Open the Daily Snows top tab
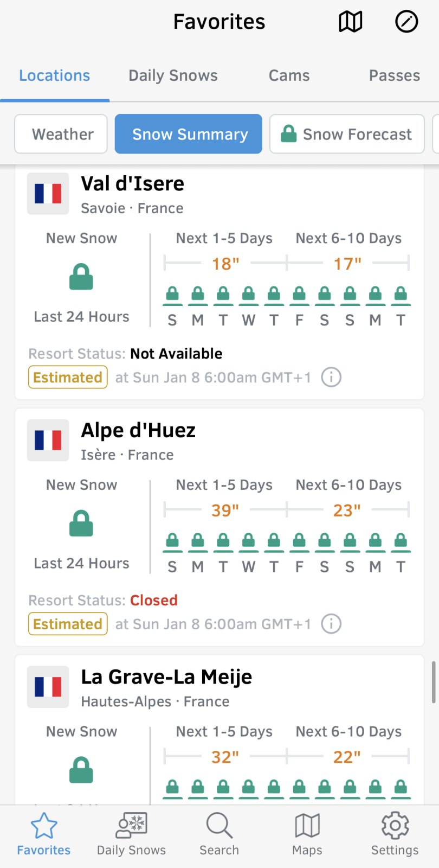The image size is (439, 868). click(x=173, y=75)
